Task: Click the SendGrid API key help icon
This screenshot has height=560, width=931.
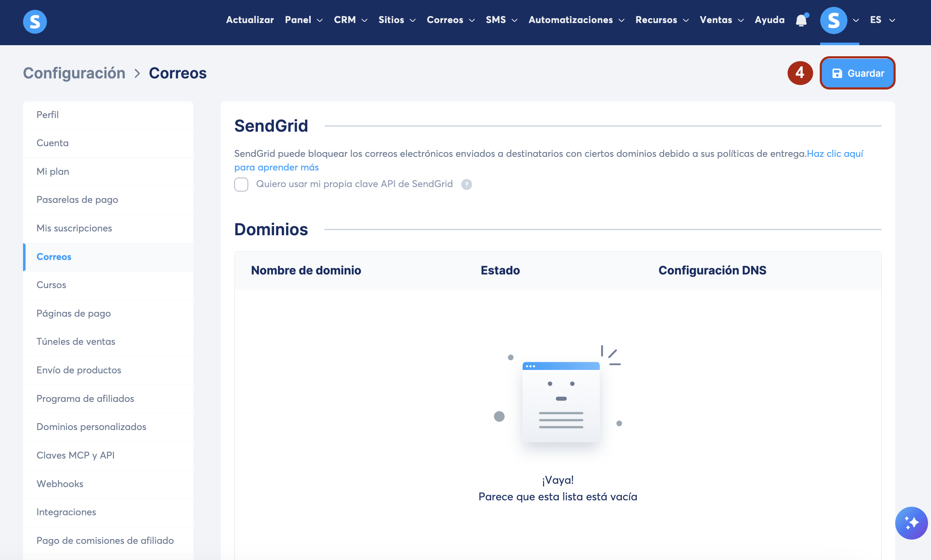Action: point(467,185)
